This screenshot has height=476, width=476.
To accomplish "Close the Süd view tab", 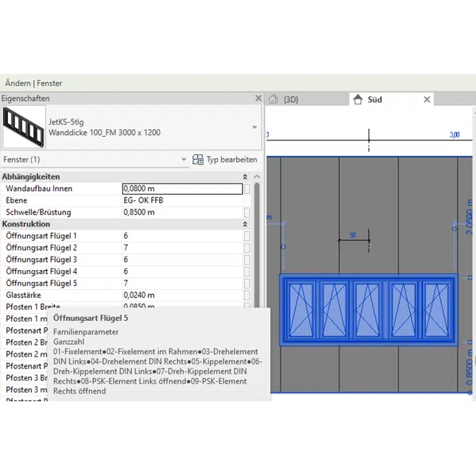I will [x=427, y=99].
